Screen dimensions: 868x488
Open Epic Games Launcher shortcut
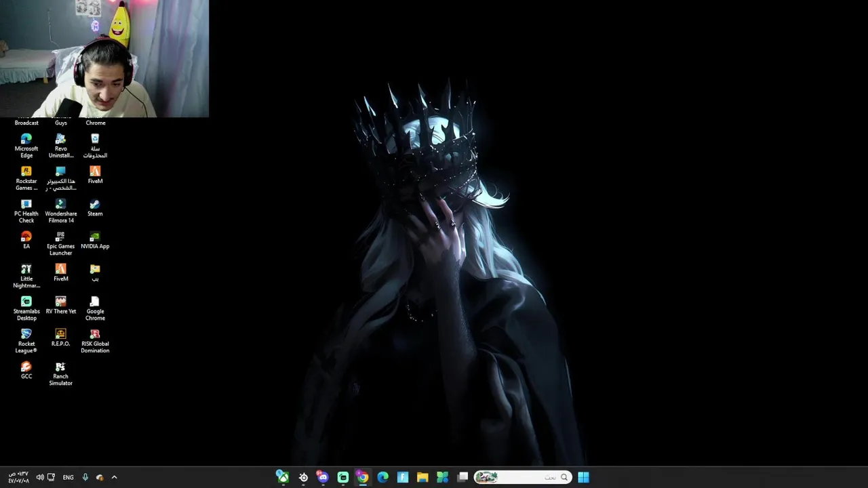pyautogui.click(x=60, y=243)
